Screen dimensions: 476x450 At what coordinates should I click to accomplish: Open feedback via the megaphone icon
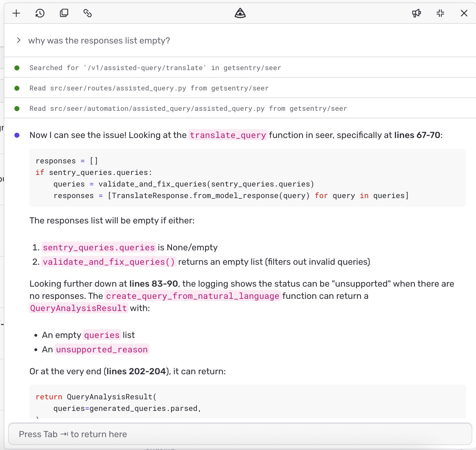(417, 13)
